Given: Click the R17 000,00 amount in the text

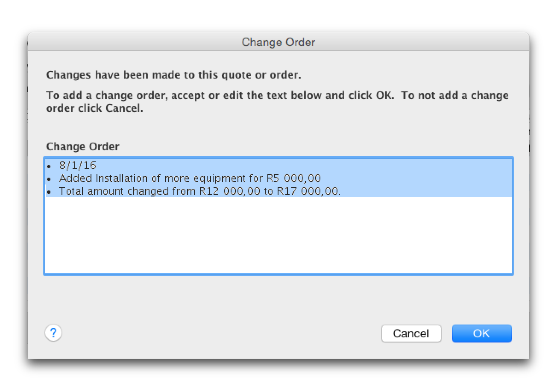Looking at the screenshot, I should [308, 191].
